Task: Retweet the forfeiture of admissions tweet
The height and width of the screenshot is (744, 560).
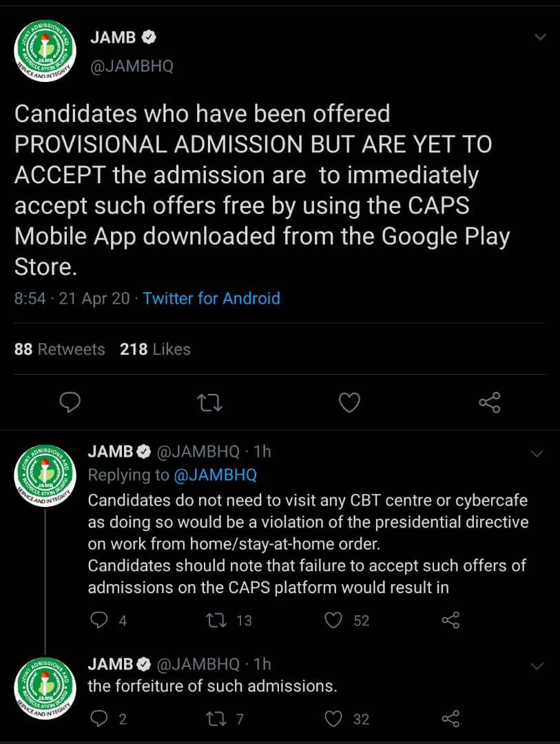Action: [217, 719]
